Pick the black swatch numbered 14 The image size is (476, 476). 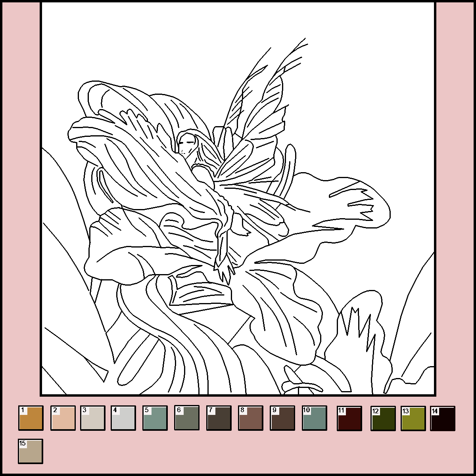tap(443, 418)
